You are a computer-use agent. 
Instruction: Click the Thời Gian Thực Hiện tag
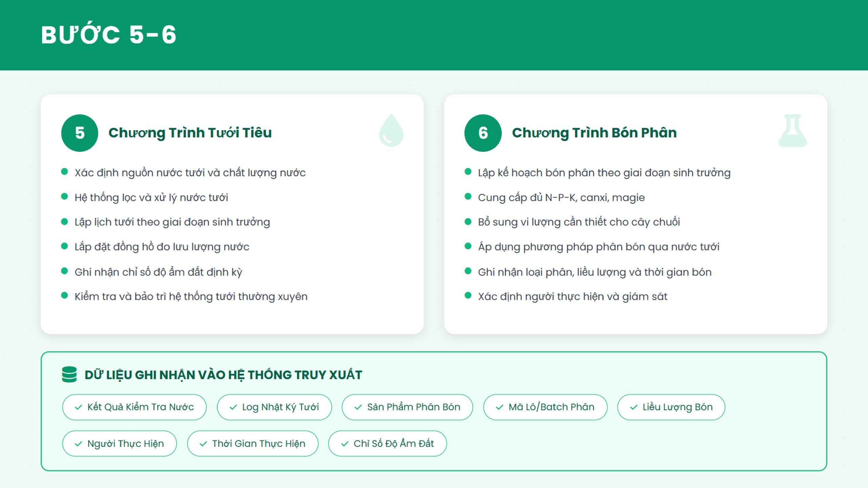tap(252, 444)
